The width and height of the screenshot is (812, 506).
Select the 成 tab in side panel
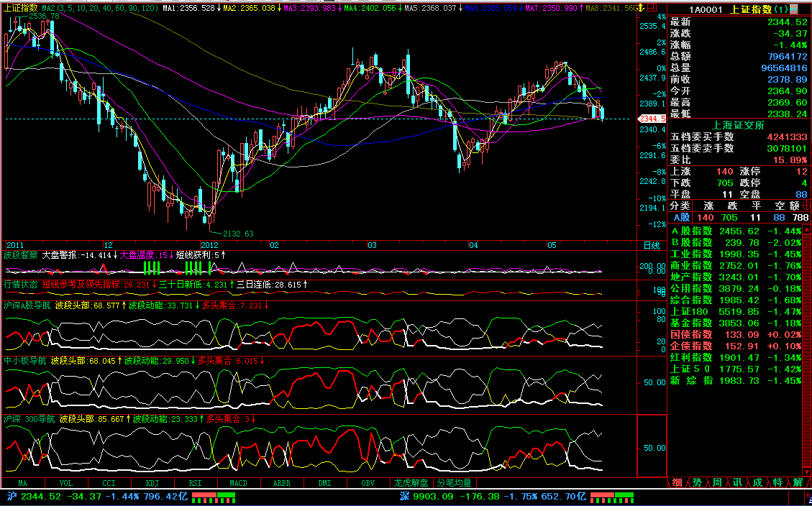(x=757, y=482)
